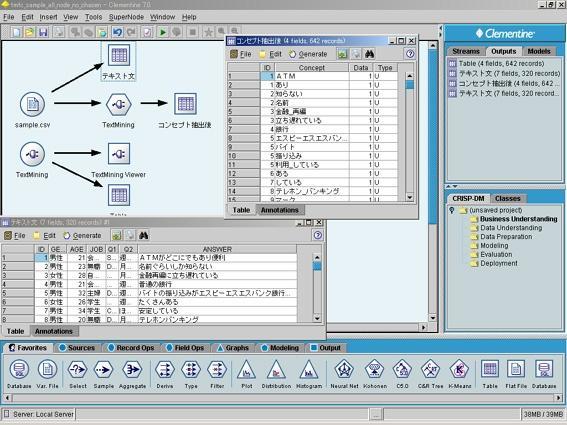Select the round TextMining node on canvas
Image resolution: width=567 pixels, height=425 pixels.
pyautogui.click(x=33, y=154)
